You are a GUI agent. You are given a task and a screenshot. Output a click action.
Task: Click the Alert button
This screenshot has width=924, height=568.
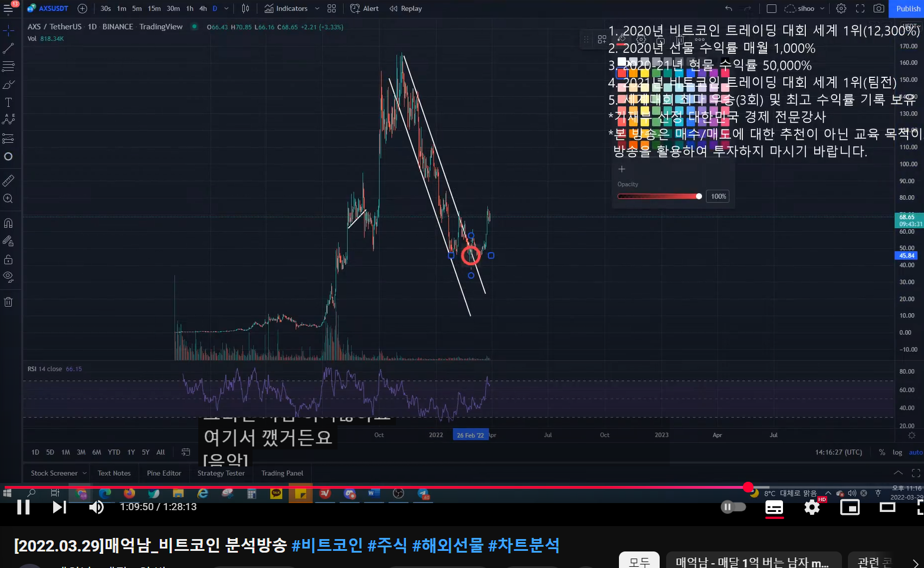click(365, 9)
